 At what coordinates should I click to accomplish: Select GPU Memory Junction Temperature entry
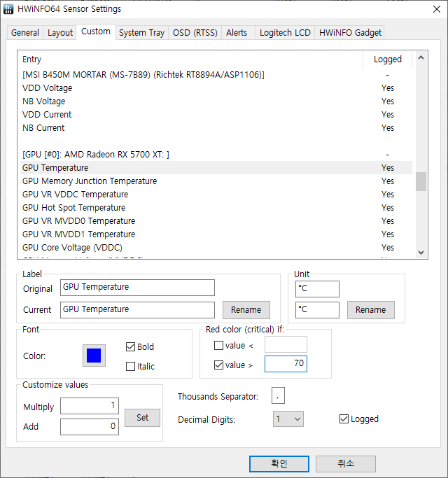click(216, 181)
